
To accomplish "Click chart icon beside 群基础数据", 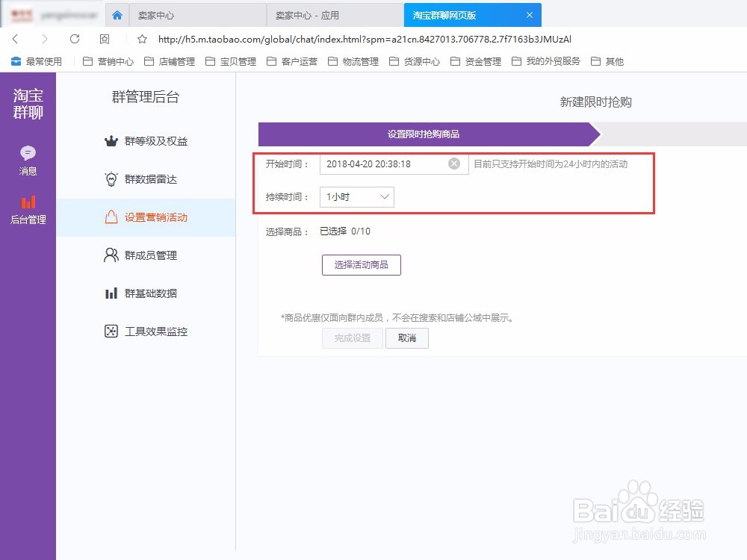I will [x=112, y=293].
